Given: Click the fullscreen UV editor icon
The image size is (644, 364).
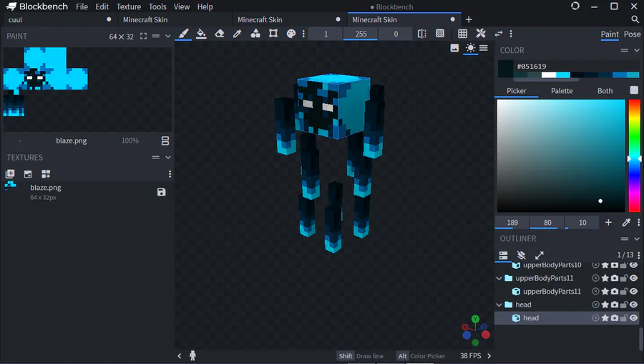Looking at the screenshot, I should [143, 37].
